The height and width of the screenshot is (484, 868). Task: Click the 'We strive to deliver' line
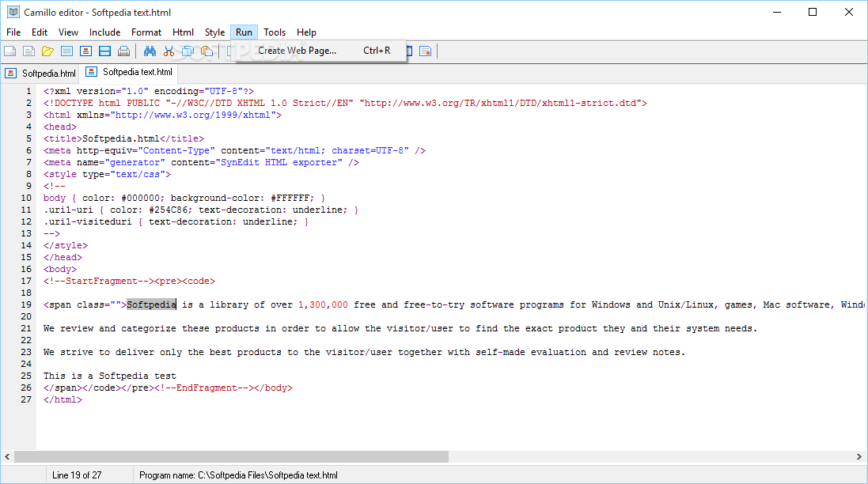pyautogui.click(x=364, y=352)
